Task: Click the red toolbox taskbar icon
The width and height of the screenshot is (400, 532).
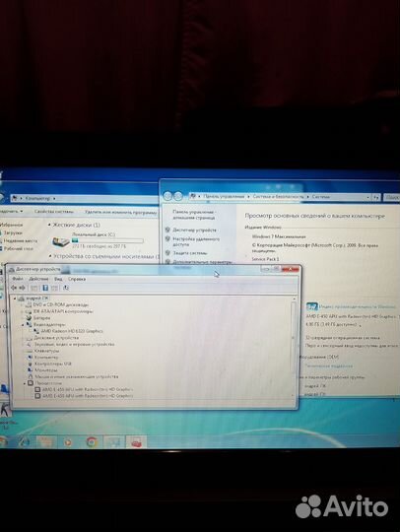Action: [136, 442]
